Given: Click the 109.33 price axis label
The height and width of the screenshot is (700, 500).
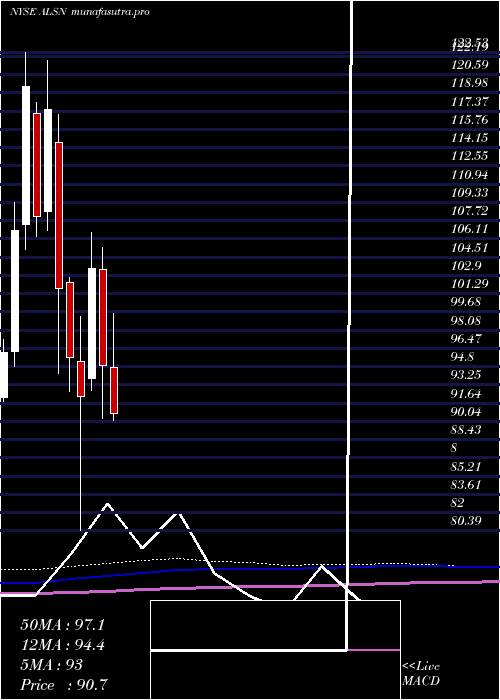Looking at the screenshot, I should click(x=468, y=193).
